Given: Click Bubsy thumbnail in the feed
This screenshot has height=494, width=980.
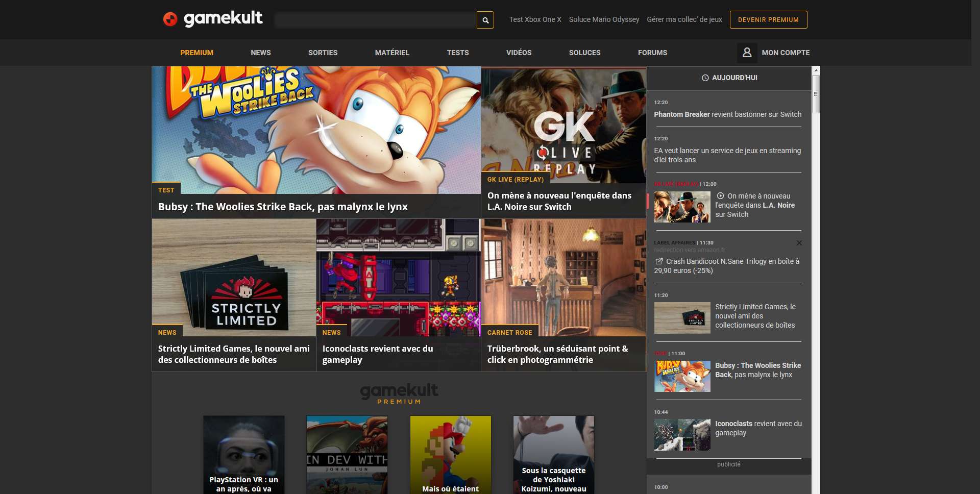Looking at the screenshot, I should tap(682, 376).
